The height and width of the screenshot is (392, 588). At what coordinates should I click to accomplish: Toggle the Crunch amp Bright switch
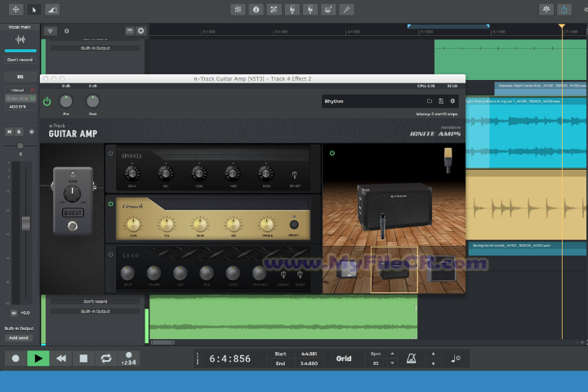coord(294,225)
